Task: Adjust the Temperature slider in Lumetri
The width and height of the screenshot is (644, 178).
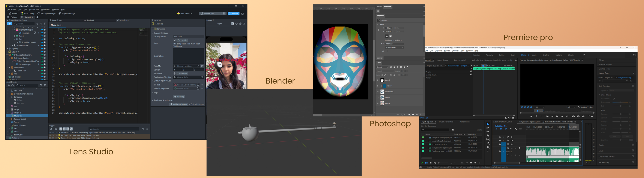Action: 620,102
